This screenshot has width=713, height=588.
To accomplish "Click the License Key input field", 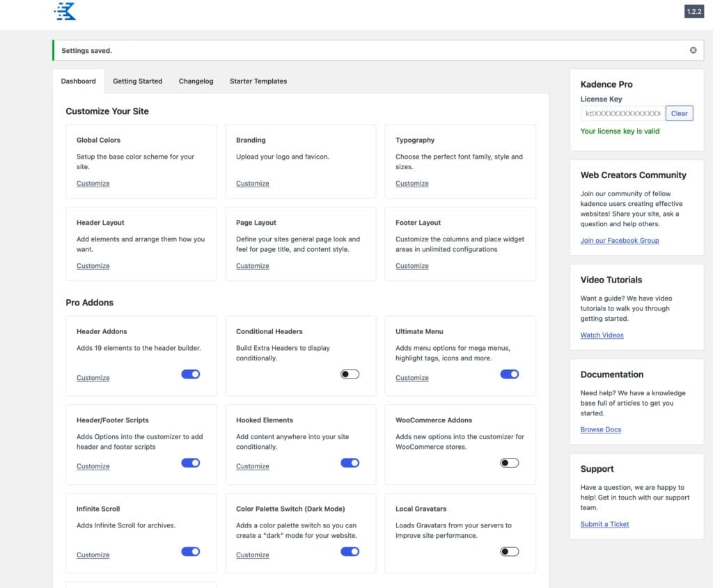I will (x=622, y=113).
